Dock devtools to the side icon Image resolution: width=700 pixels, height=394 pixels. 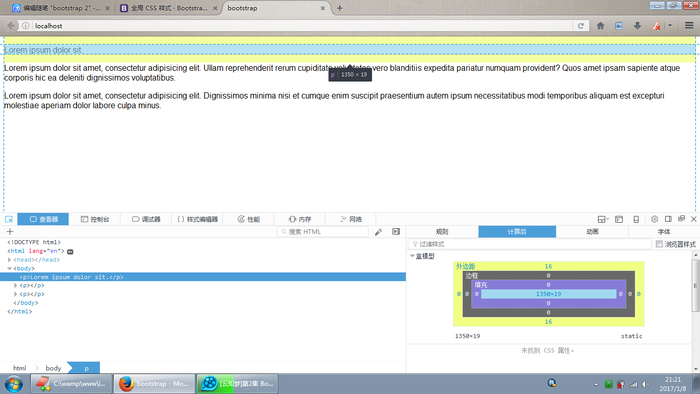(x=668, y=219)
